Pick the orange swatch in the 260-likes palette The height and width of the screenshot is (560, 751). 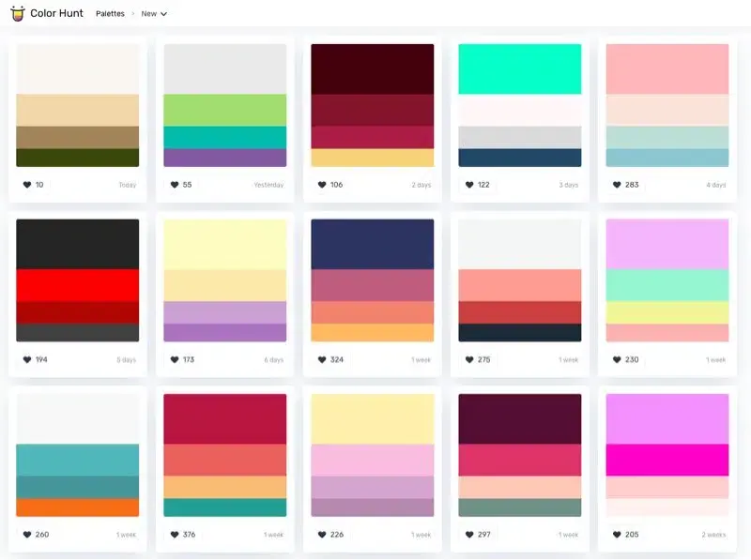coord(78,507)
